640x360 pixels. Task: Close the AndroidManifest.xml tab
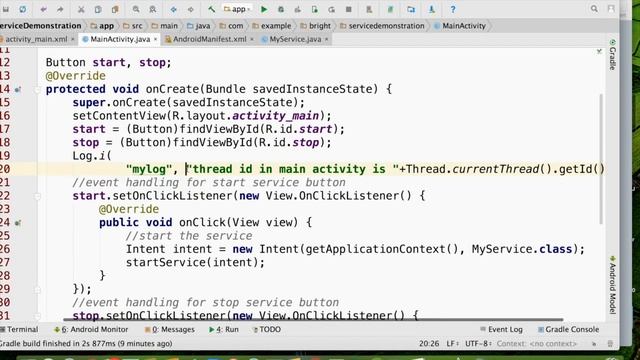(x=252, y=39)
